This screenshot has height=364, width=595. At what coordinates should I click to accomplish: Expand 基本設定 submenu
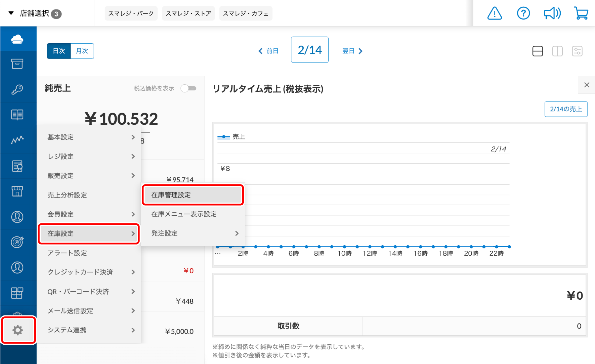pyautogui.click(x=90, y=137)
